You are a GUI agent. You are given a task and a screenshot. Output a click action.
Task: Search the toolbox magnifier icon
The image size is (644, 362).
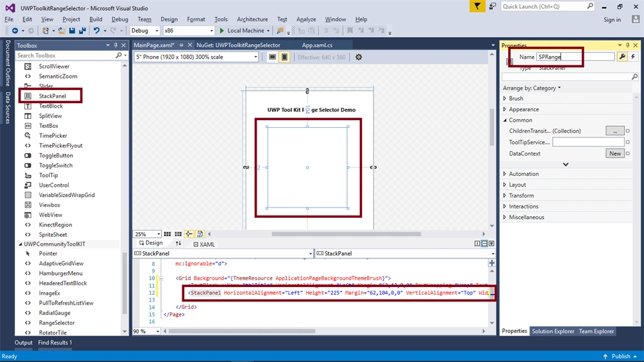[119, 55]
